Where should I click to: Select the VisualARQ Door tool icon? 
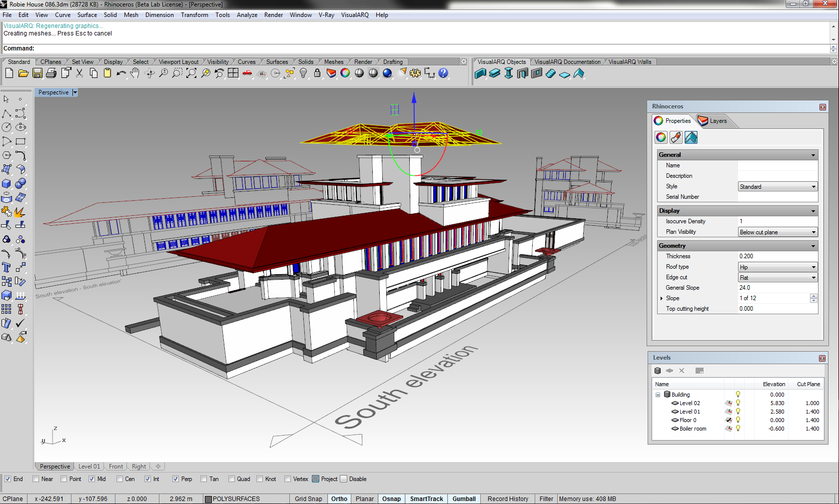point(522,73)
